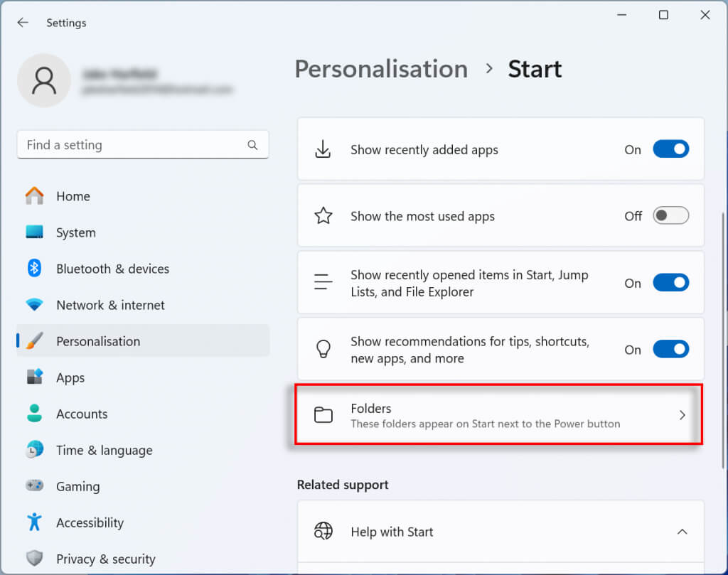728x575 pixels.
Task: Click the search magnifier icon
Action: coord(252,145)
